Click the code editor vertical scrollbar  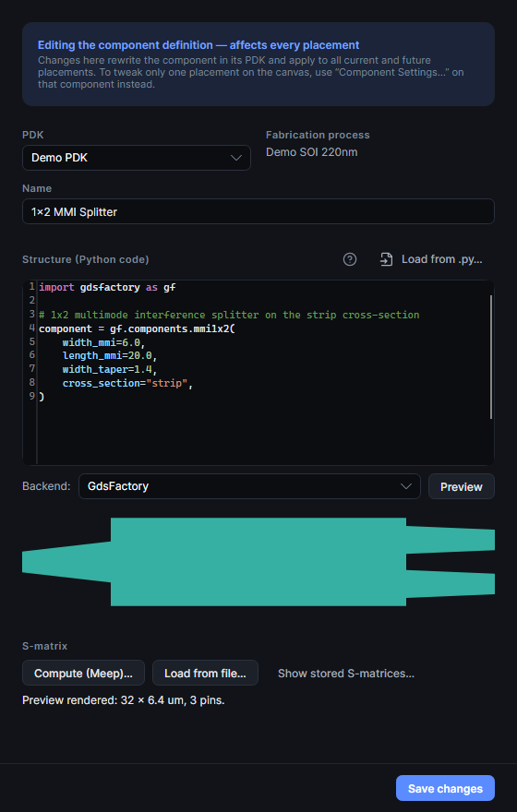click(490, 357)
